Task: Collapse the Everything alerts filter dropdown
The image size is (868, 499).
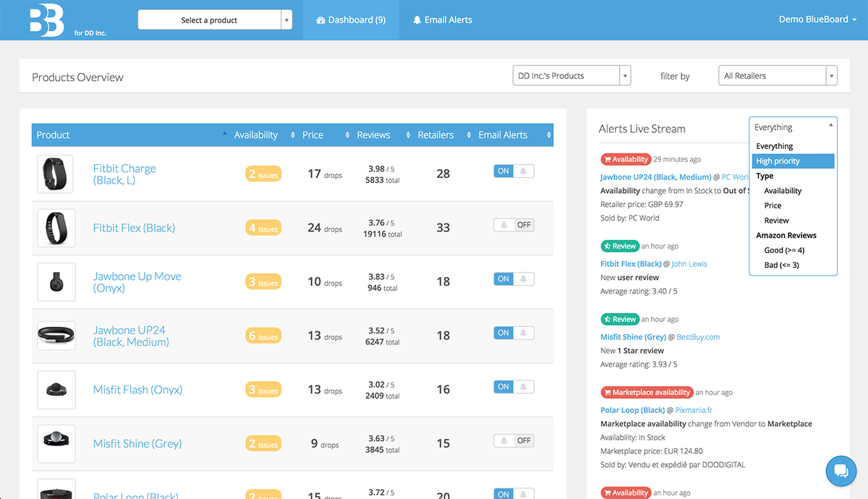Action: [x=793, y=127]
